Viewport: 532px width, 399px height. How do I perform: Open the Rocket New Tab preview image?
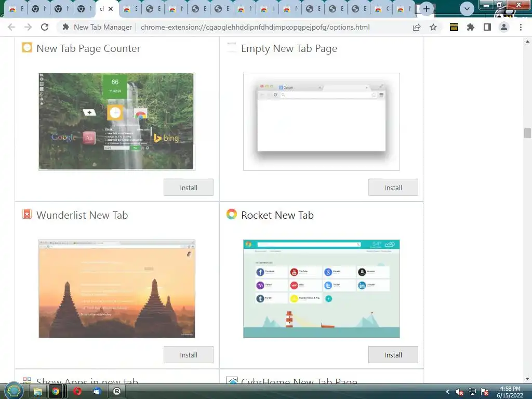(x=321, y=289)
